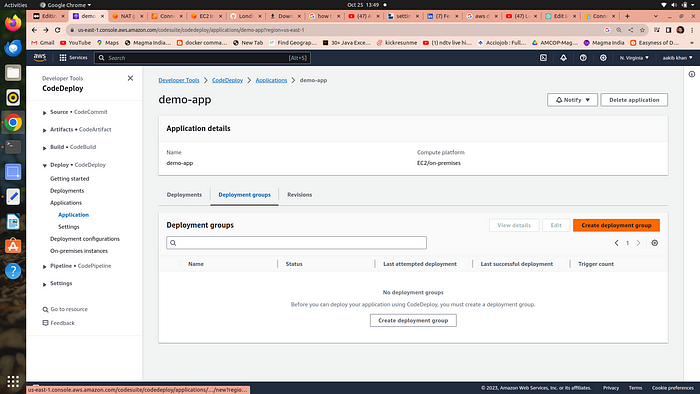Open N. Virginia region selector
The height and width of the screenshot is (394, 700).
(x=634, y=58)
